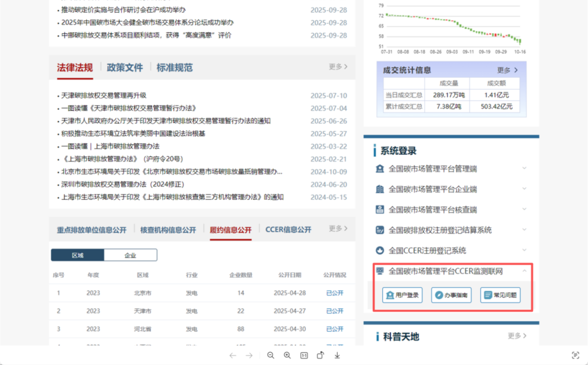Click the 用户登录 button

[x=402, y=295]
